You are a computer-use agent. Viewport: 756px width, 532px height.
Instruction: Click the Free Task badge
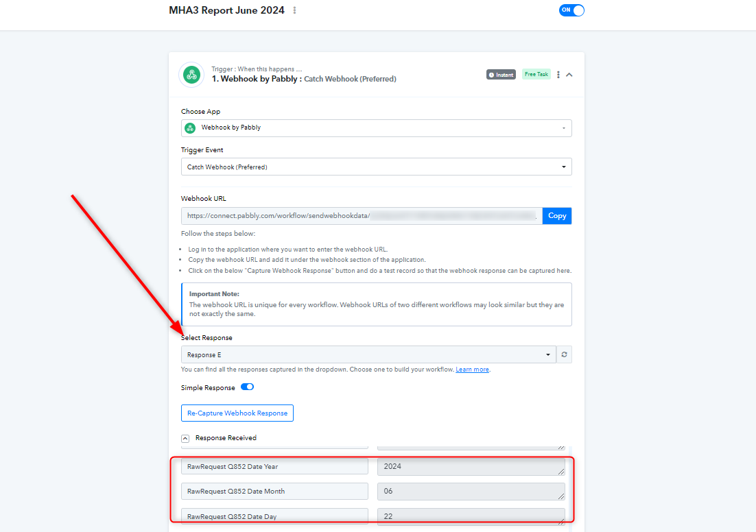[536, 74]
